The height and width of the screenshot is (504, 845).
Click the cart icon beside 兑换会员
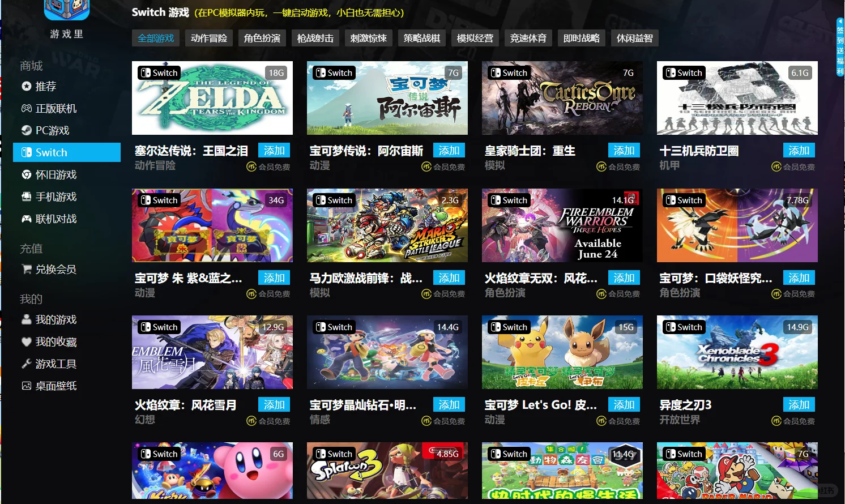26,269
